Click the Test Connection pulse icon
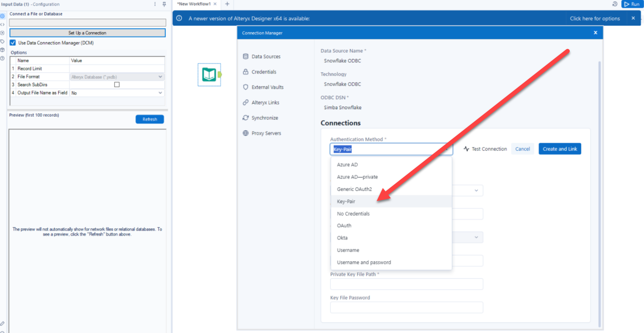The height and width of the screenshot is (333, 644). 466,149
